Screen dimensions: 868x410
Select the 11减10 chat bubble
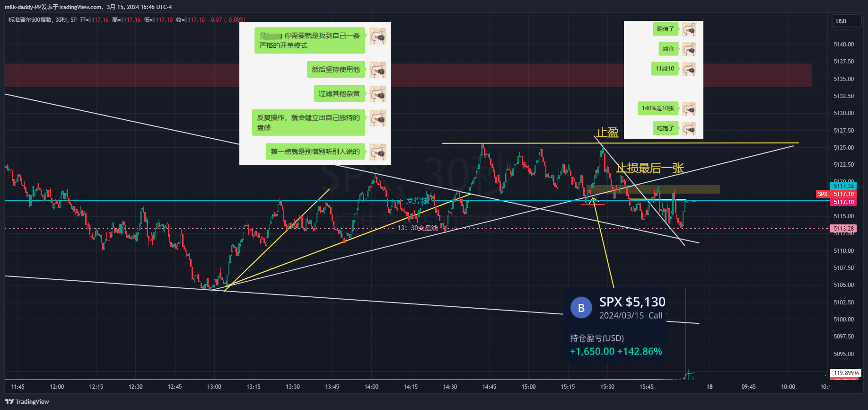click(x=665, y=69)
